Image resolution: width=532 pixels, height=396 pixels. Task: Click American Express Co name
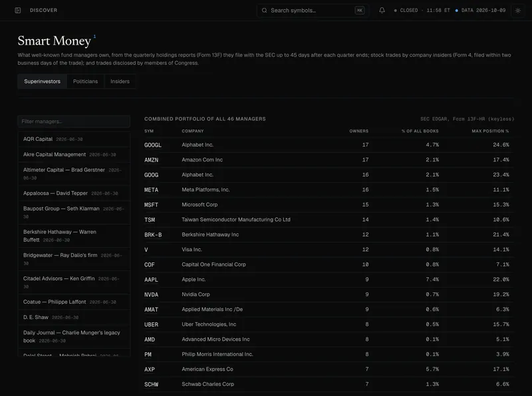207,369
